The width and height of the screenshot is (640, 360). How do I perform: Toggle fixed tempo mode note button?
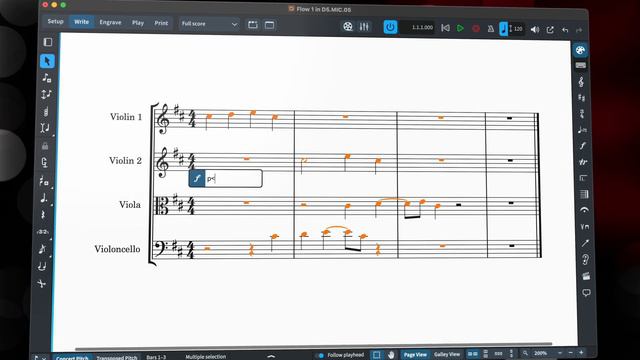coord(504,29)
